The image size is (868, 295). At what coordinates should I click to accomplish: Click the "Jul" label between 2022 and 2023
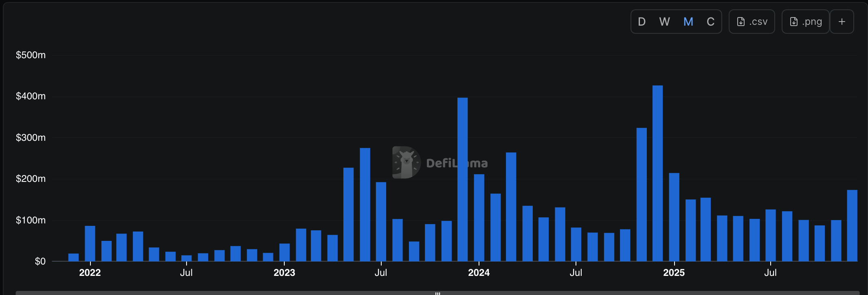[187, 273]
